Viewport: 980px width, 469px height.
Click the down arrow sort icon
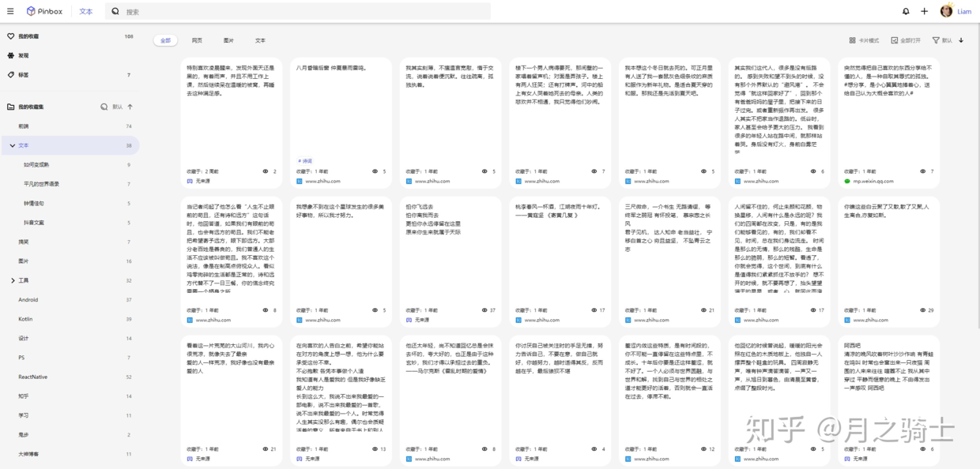pos(961,40)
